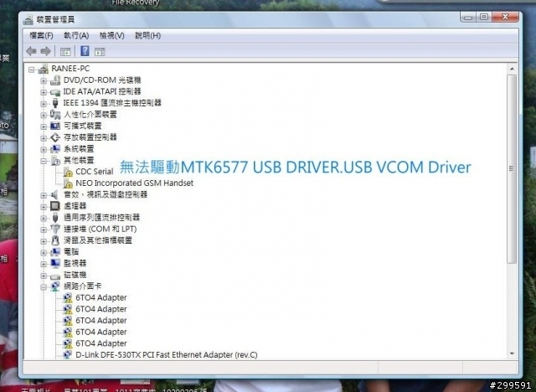Select the 通用序列匯流排控制器 row
The height and width of the screenshot is (392, 536).
point(101,218)
